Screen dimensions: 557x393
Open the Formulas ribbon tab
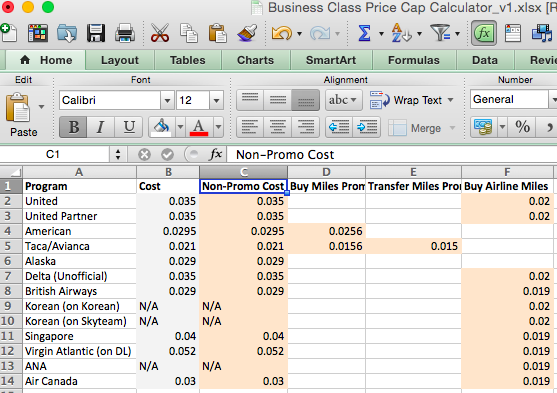click(413, 60)
